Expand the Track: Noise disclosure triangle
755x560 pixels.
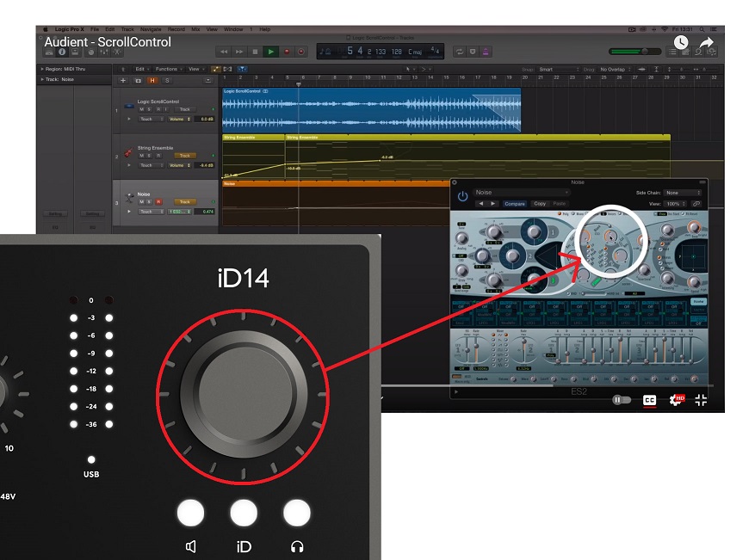click(42, 79)
